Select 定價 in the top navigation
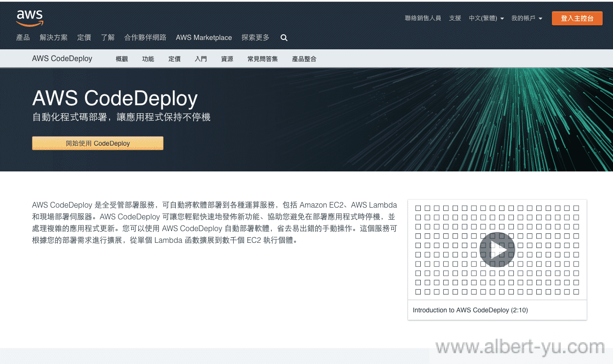 [x=84, y=38]
